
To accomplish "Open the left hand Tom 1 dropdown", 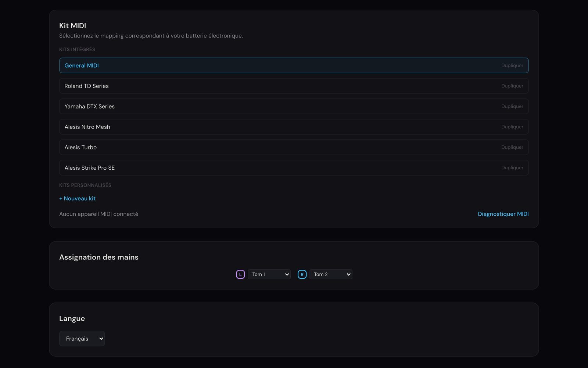I will pos(269,274).
